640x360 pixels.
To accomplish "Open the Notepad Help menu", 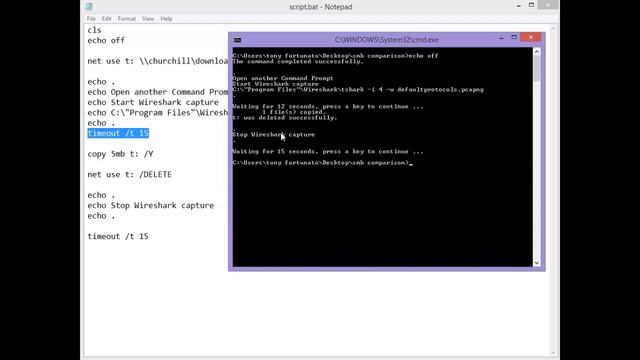I will click(x=166, y=19).
